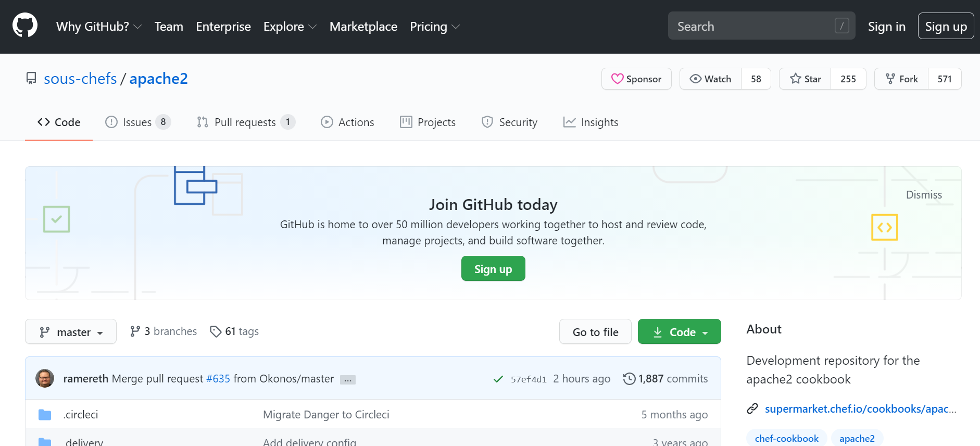Watch this repository via eye button
980x446 pixels.
[710, 79]
